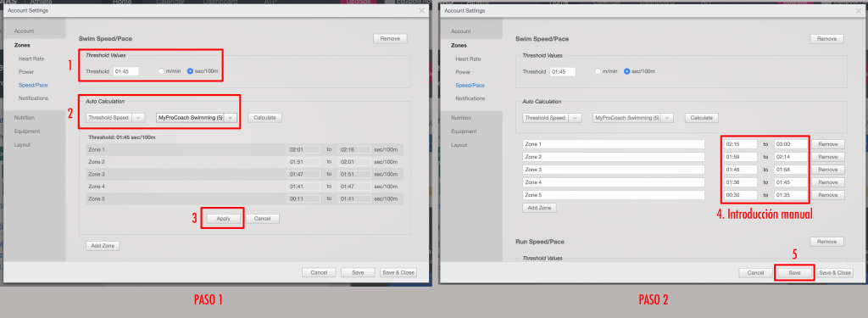868x318 pixels.
Task: Click Calculate in PASO 2 window
Action: (701, 118)
